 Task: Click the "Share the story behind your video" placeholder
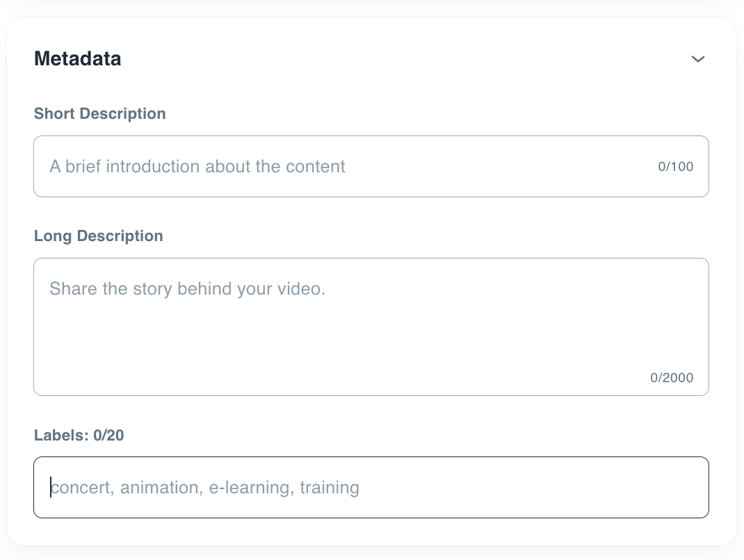187,289
